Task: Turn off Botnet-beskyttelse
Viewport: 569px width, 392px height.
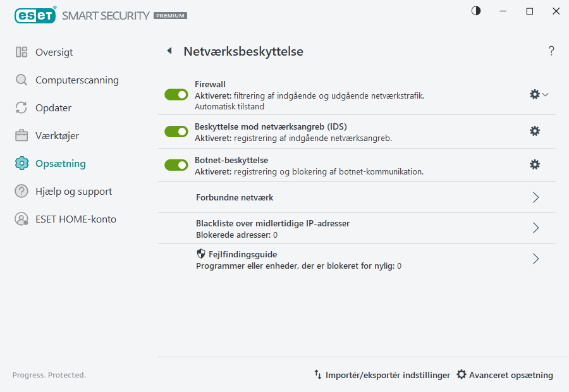Action: [x=176, y=165]
